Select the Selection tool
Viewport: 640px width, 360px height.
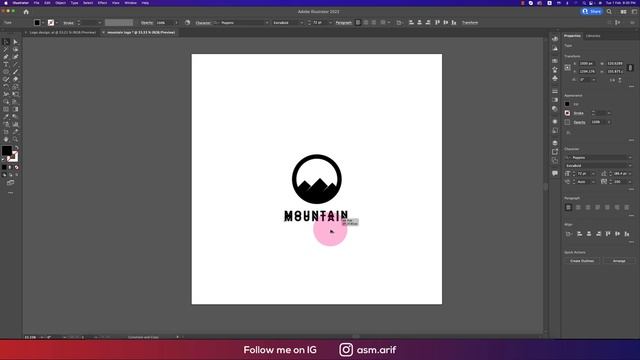6,42
